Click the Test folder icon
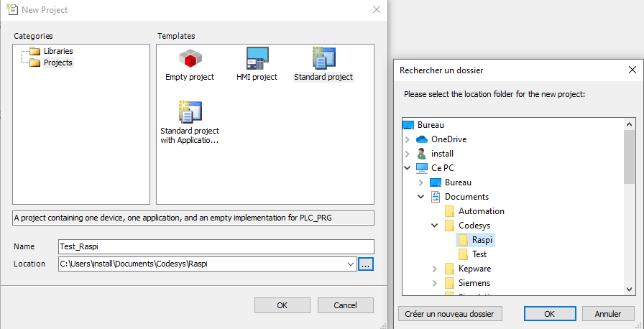The height and width of the screenshot is (329, 644). (463, 254)
